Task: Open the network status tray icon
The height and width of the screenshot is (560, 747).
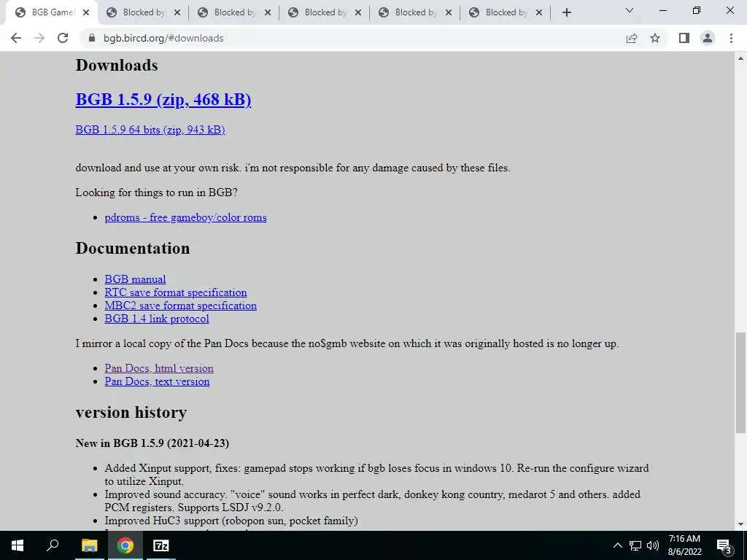Action: pyautogui.click(x=635, y=545)
